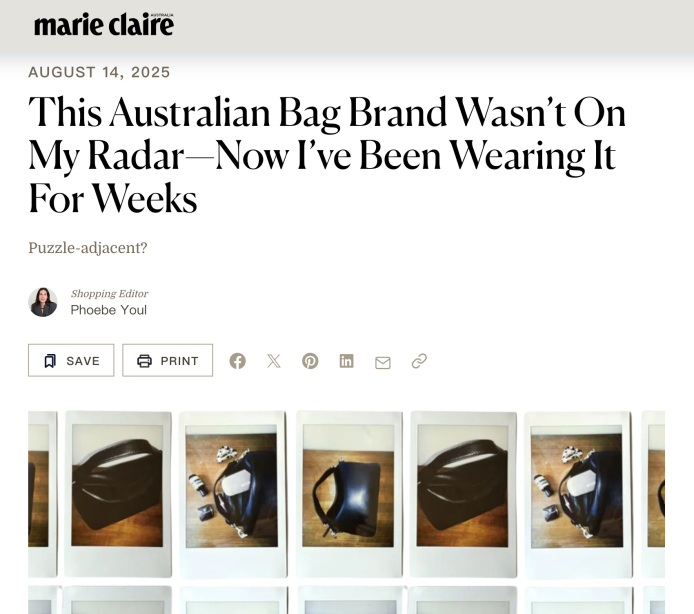Image resolution: width=694 pixels, height=614 pixels.
Task: Click the bookmark icon in Save
Action: coord(50,361)
